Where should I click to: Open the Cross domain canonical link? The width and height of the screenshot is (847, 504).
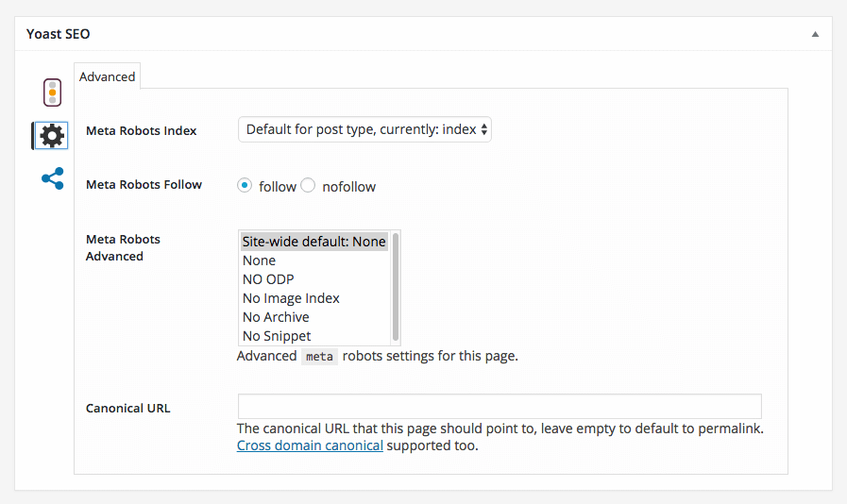(310, 445)
